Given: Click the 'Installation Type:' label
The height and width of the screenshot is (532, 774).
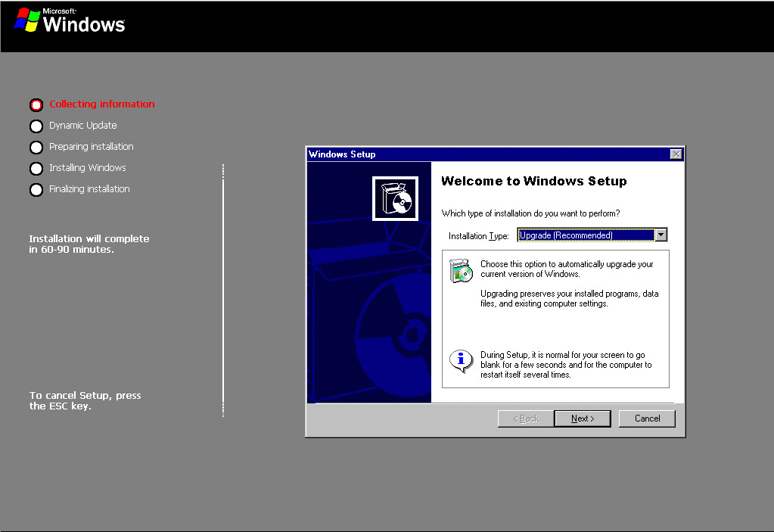Looking at the screenshot, I should 478,236.
